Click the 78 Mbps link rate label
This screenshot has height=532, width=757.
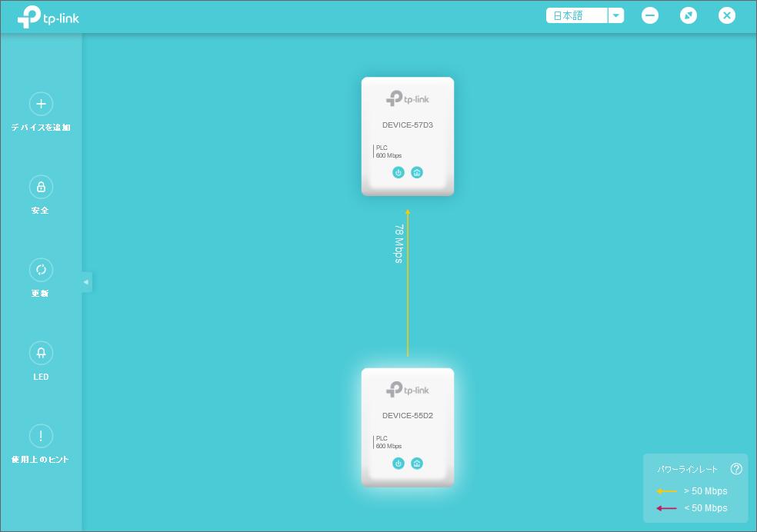pos(399,244)
